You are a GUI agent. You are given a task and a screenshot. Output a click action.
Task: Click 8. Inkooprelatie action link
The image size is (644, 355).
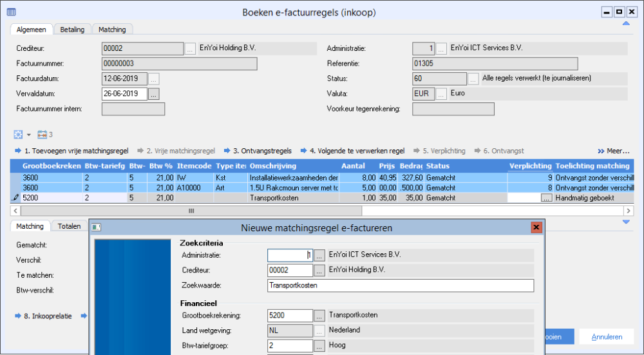pyautogui.click(x=43, y=316)
